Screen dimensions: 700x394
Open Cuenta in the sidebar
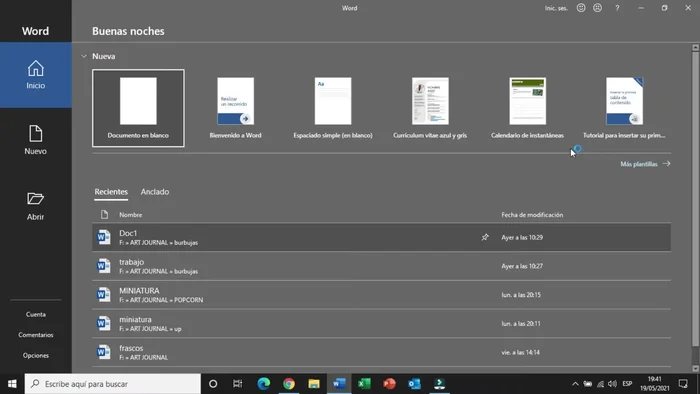36,314
